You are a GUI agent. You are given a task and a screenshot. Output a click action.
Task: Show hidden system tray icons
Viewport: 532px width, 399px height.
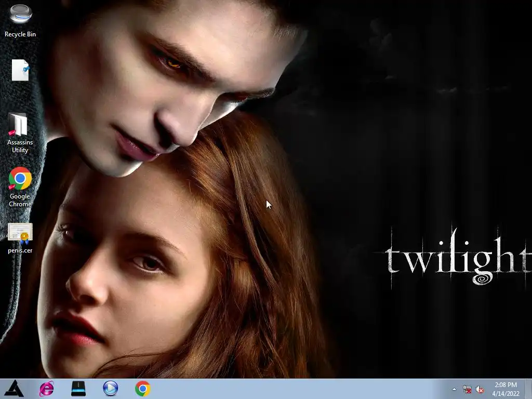(x=454, y=389)
